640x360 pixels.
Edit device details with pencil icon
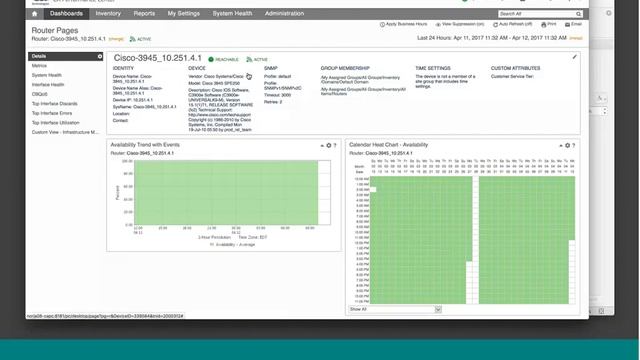(574, 57)
